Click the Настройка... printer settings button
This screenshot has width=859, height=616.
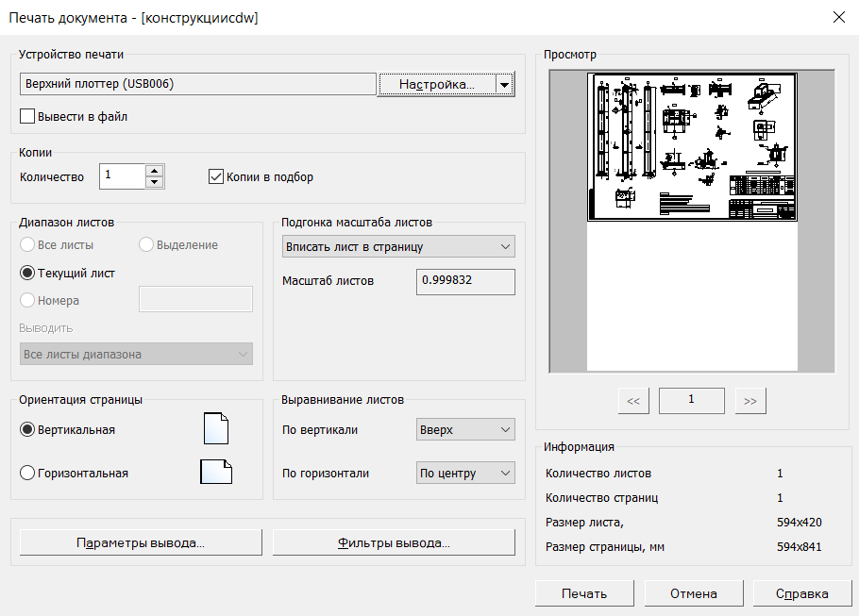point(437,84)
